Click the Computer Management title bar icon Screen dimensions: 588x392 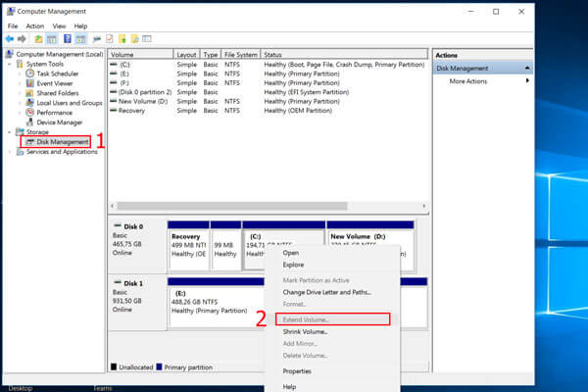[11, 12]
